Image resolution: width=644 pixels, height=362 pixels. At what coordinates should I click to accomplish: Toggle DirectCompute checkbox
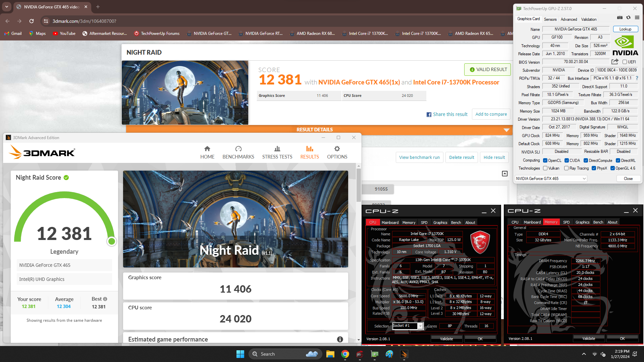[x=586, y=161]
